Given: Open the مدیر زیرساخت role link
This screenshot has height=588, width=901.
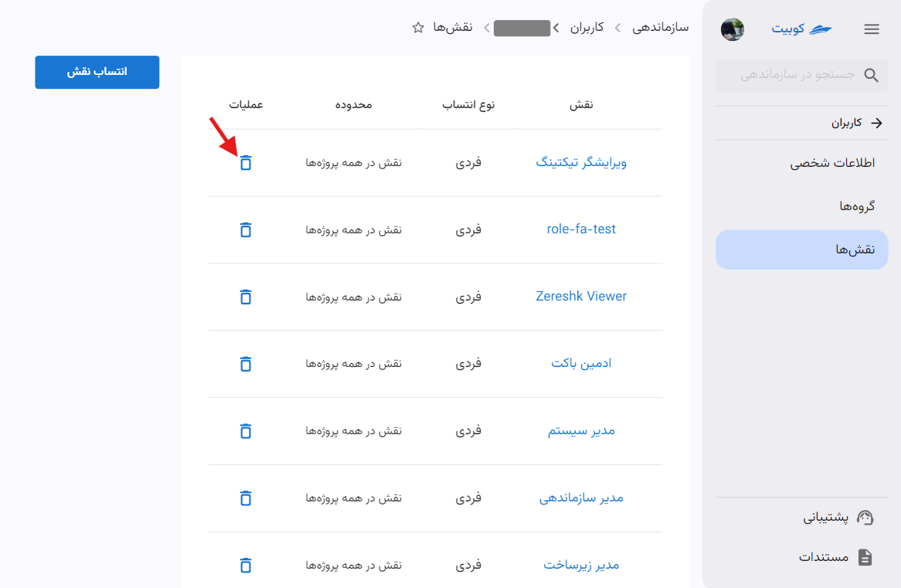Looking at the screenshot, I should pos(581,565).
